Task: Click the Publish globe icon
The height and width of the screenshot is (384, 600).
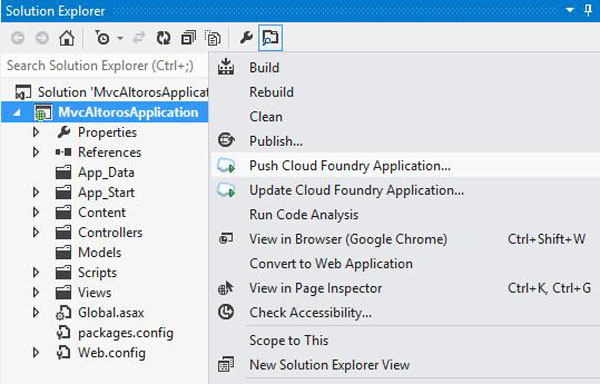Action: pos(226,140)
